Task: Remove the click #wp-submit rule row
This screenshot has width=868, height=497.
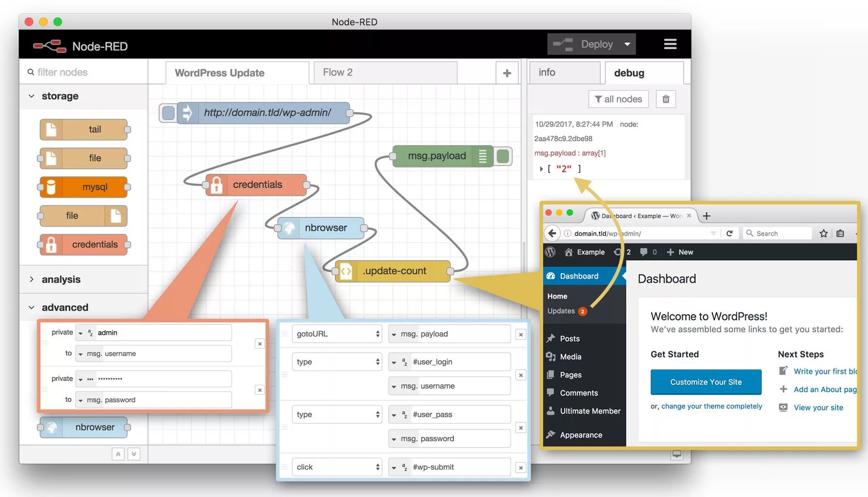Action: [521, 468]
